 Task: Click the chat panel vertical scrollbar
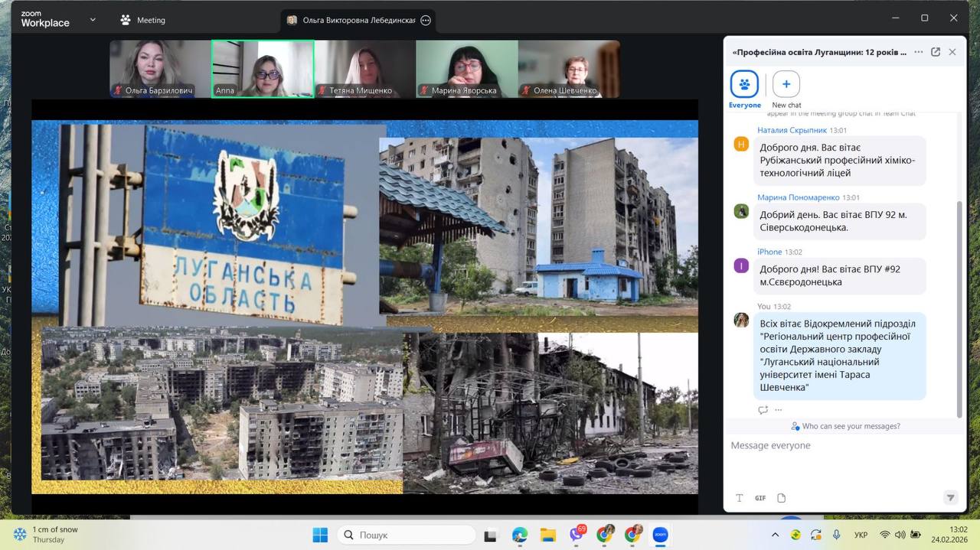coord(960,306)
